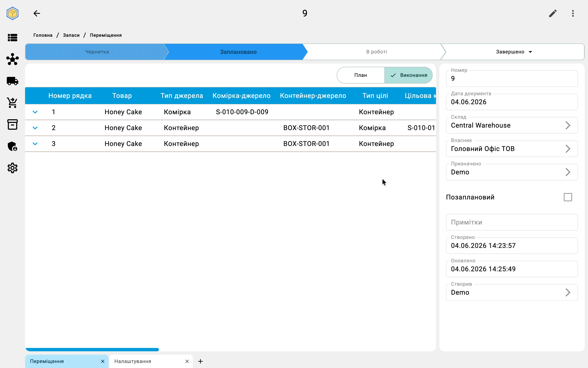Expand row 3 with the chevron

click(x=35, y=144)
